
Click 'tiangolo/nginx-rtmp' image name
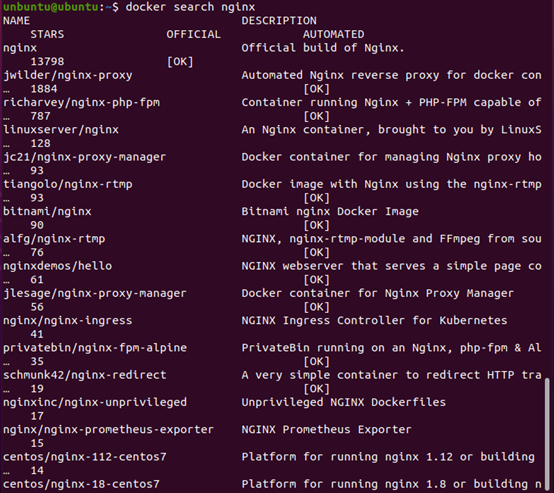pos(68,184)
